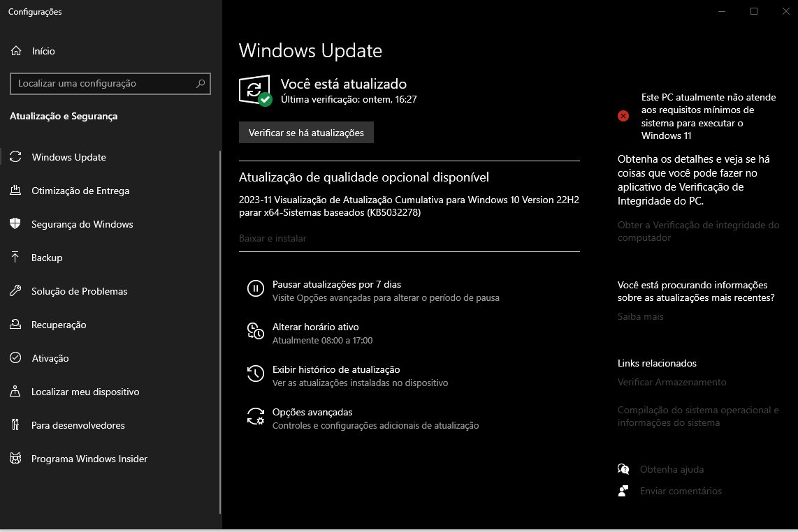Click the Otimização de Entrega icon
Viewport: 798px width, 532px height.
point(16,190)
